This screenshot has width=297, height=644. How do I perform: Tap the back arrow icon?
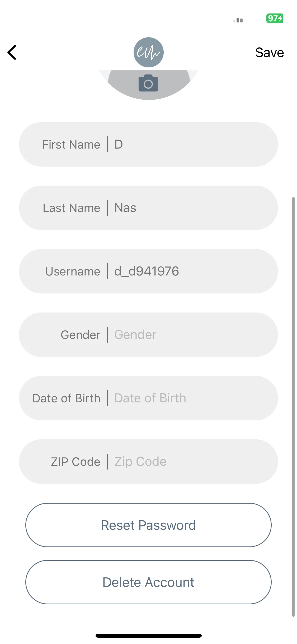coord(12,52)
